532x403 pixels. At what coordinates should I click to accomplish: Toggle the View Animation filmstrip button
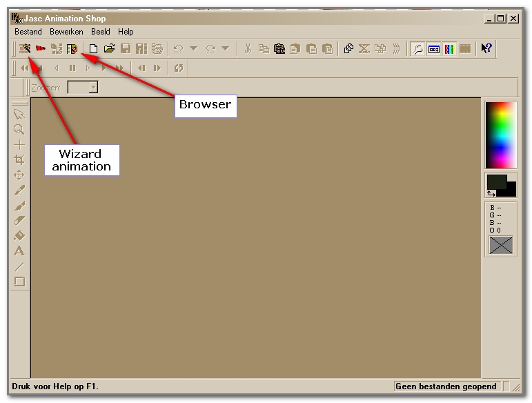pos(465,49)
